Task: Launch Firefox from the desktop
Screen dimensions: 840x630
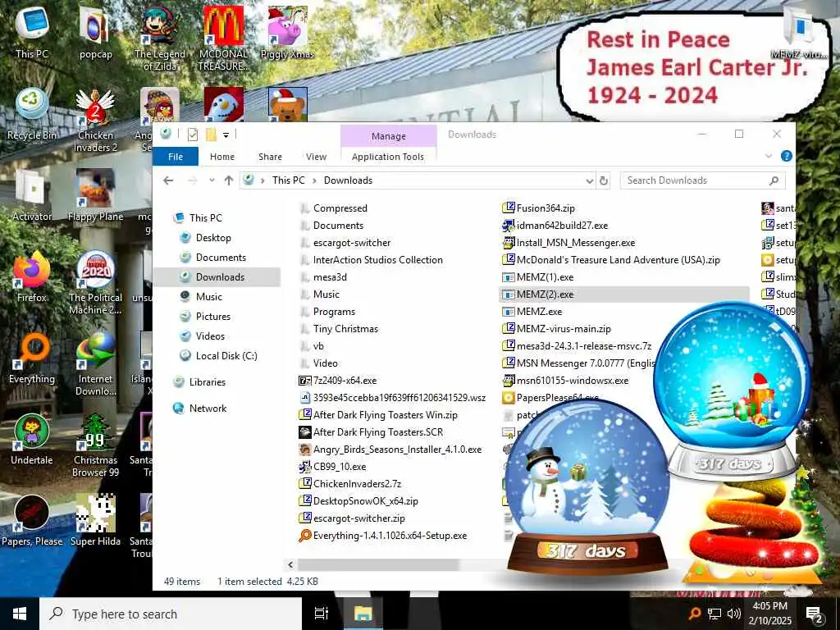Action: (32, 276)
